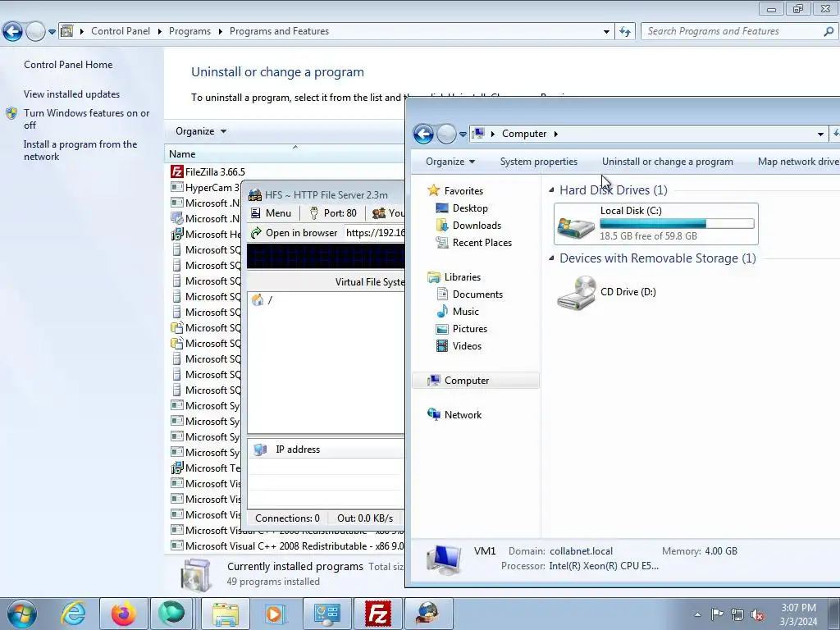The image size is (840, 630).
Task: Click the HFS Menu icon
Action: coord(256,213)
